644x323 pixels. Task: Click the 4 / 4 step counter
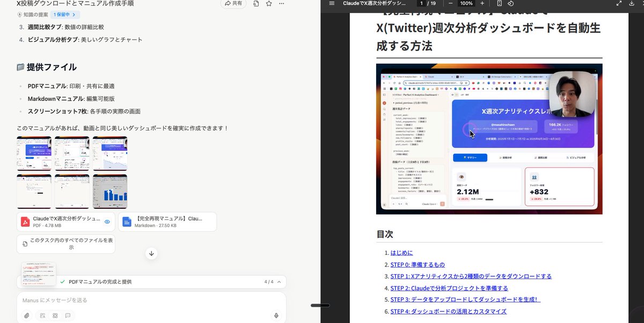pyautogui.click(x=269, y=282)
